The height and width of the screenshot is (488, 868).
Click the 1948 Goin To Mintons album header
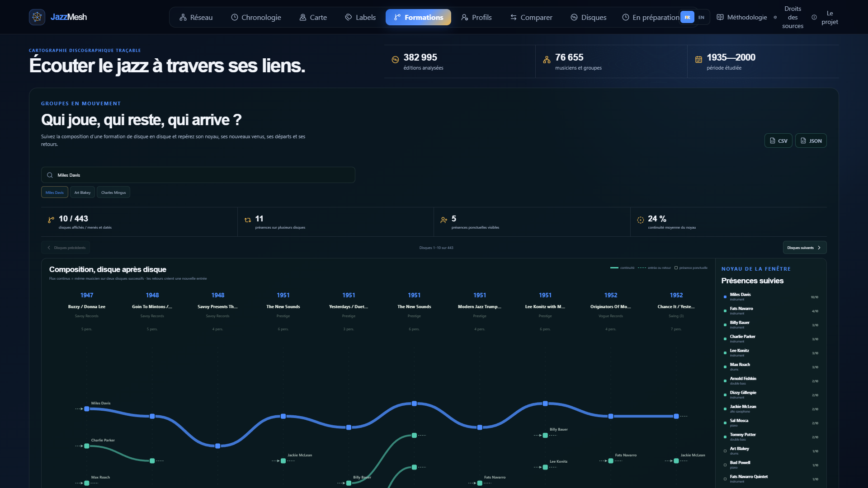pyautogui.click(x=152, y=312)
